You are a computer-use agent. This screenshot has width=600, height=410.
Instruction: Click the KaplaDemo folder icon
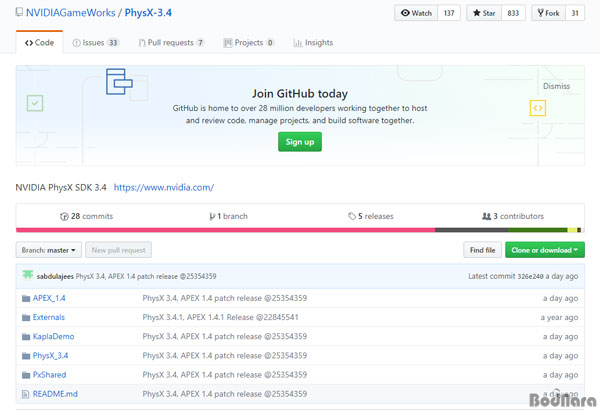(26, 336)
